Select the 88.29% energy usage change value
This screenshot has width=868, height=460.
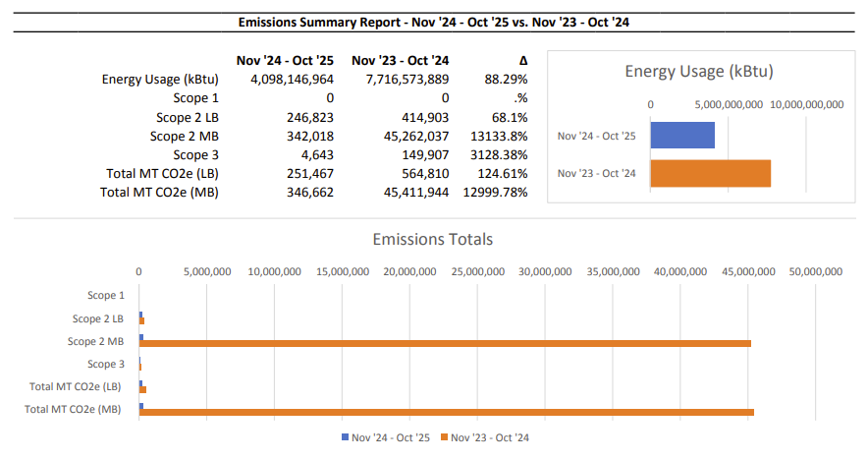coord(507,79)
